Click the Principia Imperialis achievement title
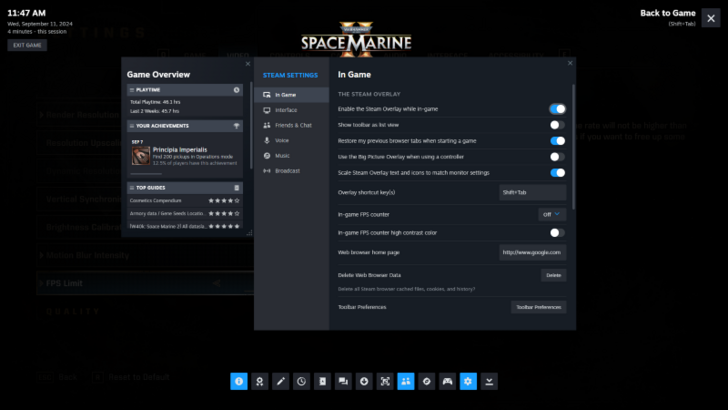The width and height of the screenshot is (728, 410). [180, 150]
